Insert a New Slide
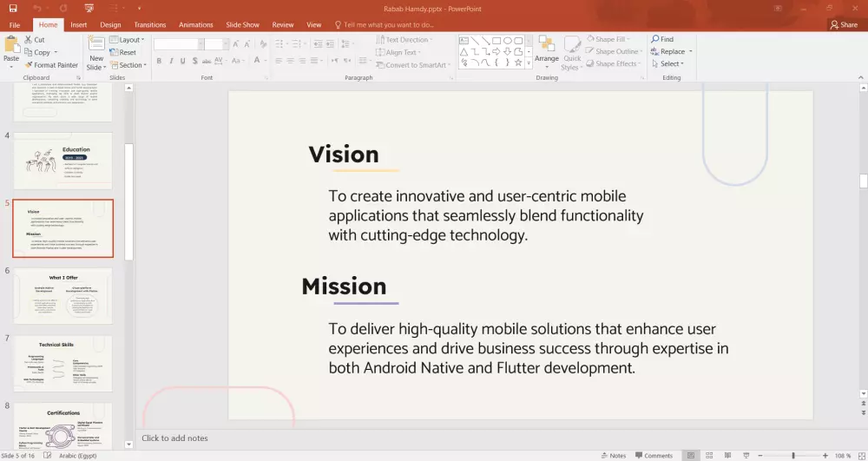The image size is (868, 461). pyautogui.click(x=96, y=53)
